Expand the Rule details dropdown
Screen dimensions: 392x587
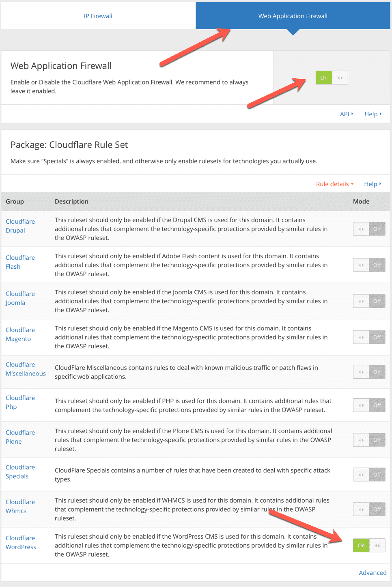334,184
